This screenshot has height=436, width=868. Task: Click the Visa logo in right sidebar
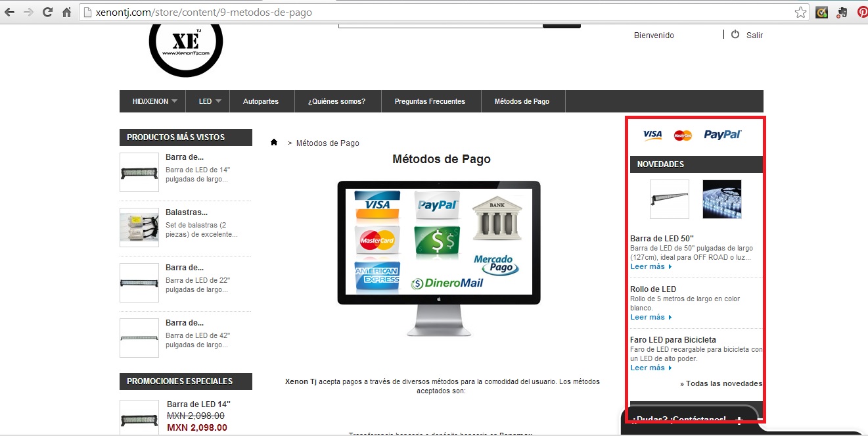(652, 135)
